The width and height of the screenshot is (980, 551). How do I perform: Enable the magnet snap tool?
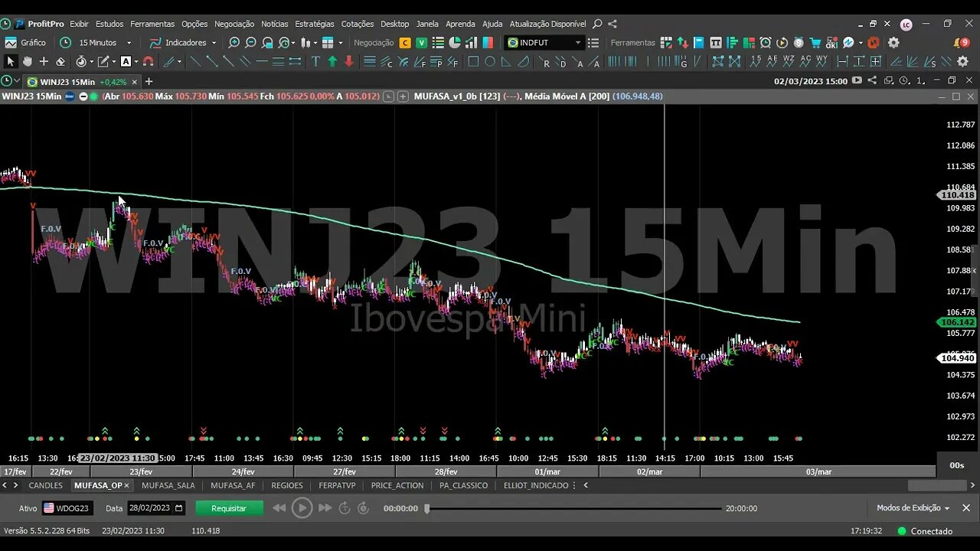149,61
